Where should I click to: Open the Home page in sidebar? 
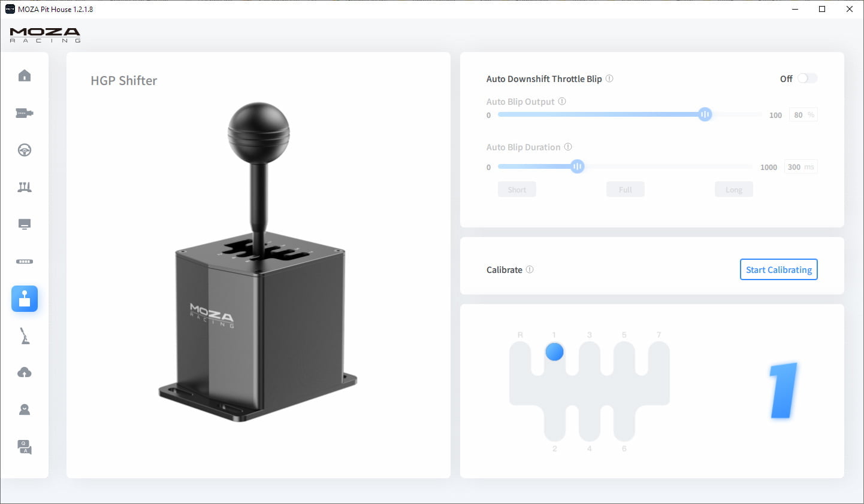[x=25, y=75]
